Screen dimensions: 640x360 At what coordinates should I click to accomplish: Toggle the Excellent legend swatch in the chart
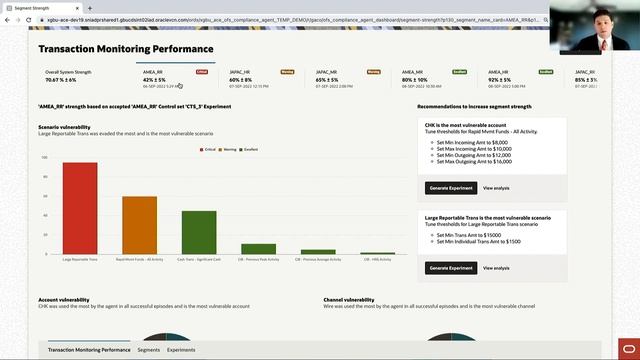point(241,150)
